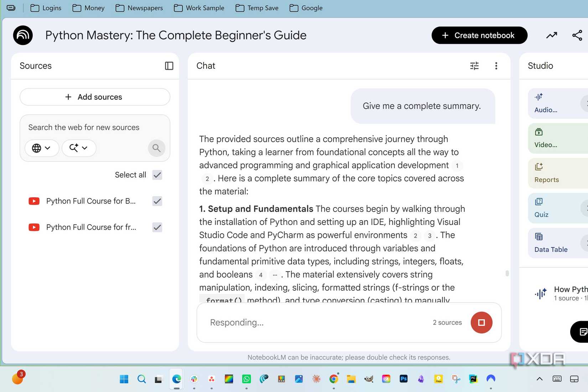Click the share notebook icon
The image size is (588, 392).
pos(577,35)
